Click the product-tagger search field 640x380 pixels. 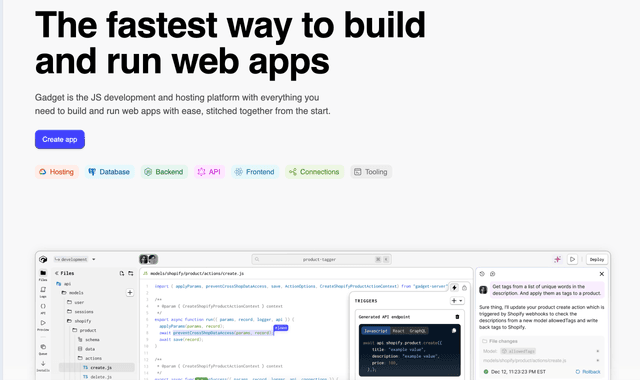coord(322,259)
